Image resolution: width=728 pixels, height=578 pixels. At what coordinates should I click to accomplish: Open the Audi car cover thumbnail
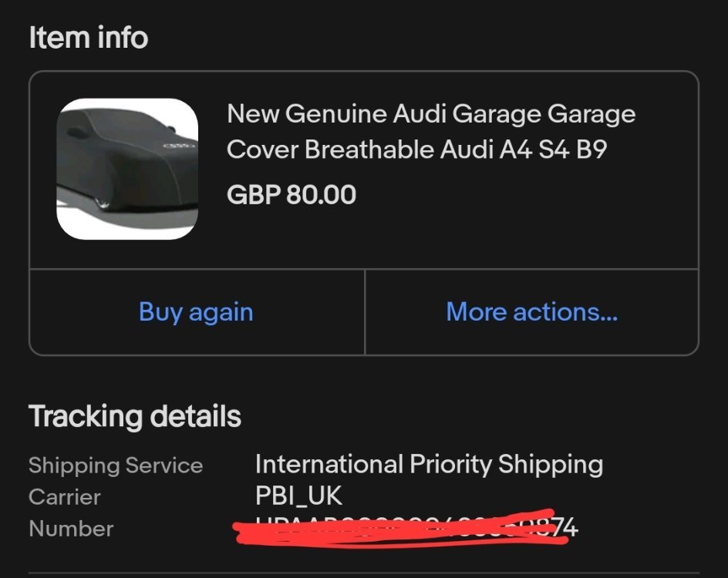[127, 169]
